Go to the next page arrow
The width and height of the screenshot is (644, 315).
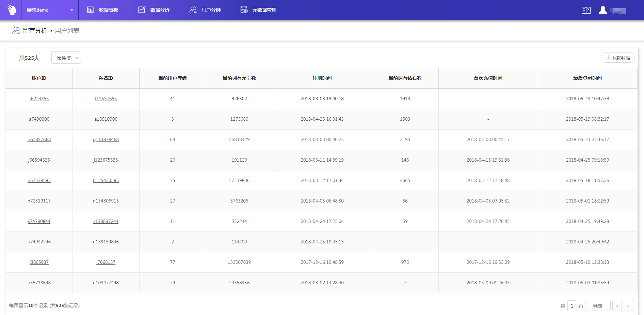628,306
